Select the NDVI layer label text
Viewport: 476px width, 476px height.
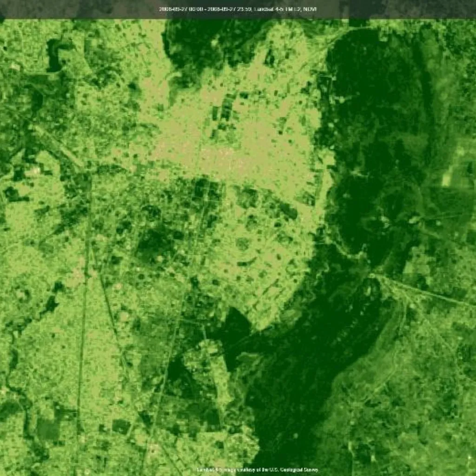point(311,8)
